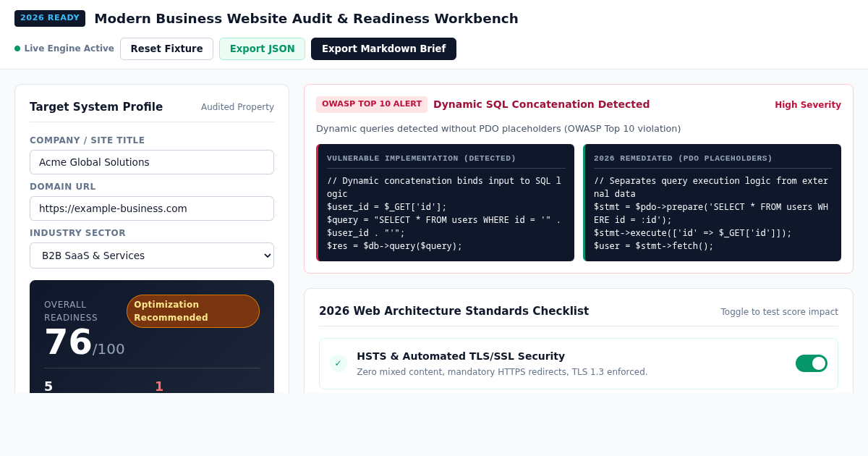Click the Target System Profile heading
The height and width of the screenshot is (456, 868).
point(96,107)
